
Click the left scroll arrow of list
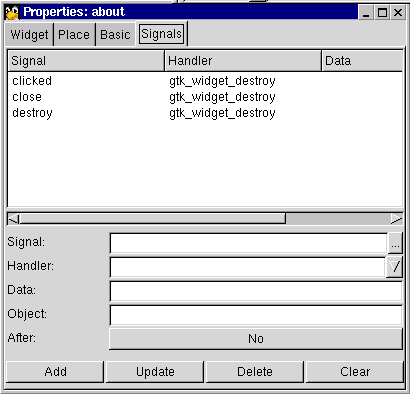[13, 219]
